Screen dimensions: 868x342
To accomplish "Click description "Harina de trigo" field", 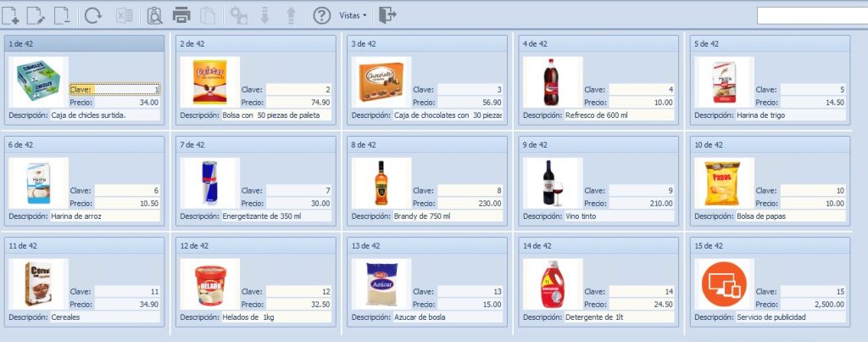I will pyautogui.click(x=791, y=115).
